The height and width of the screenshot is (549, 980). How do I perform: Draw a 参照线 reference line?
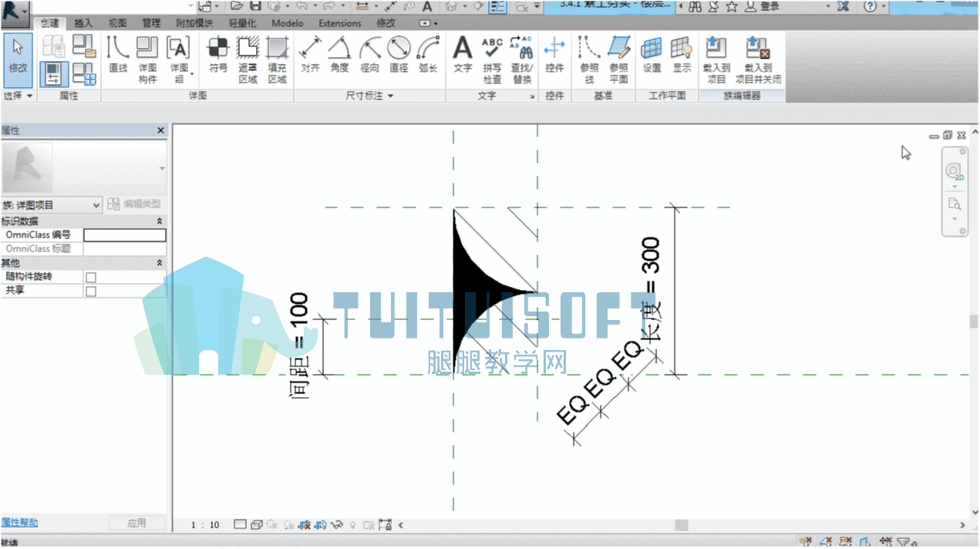589,59
